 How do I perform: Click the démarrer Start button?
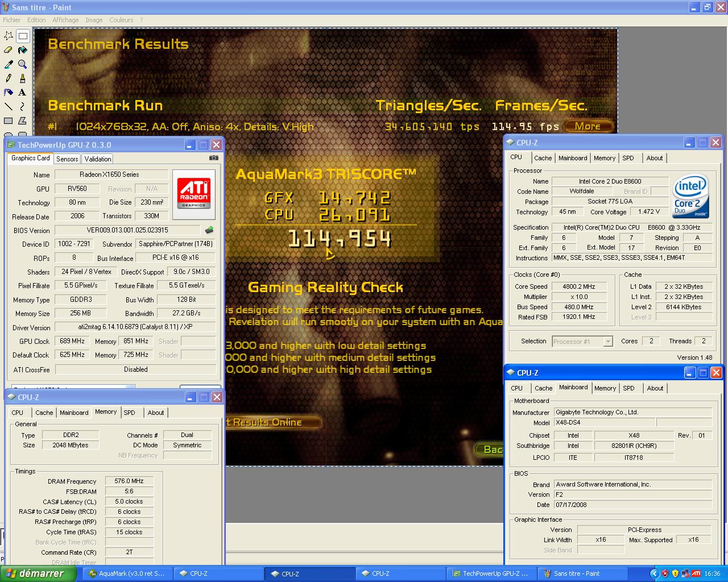(38, 573)
